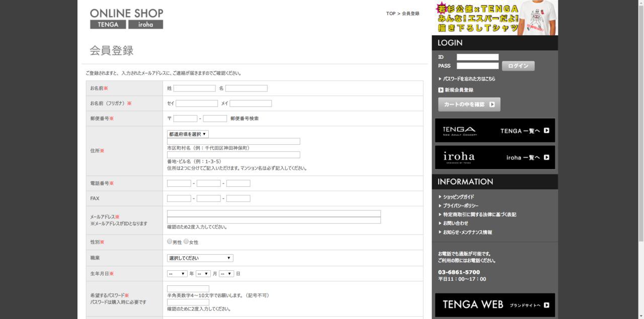Open パスワードを忘れた方はこちら link

coord(469,79)
